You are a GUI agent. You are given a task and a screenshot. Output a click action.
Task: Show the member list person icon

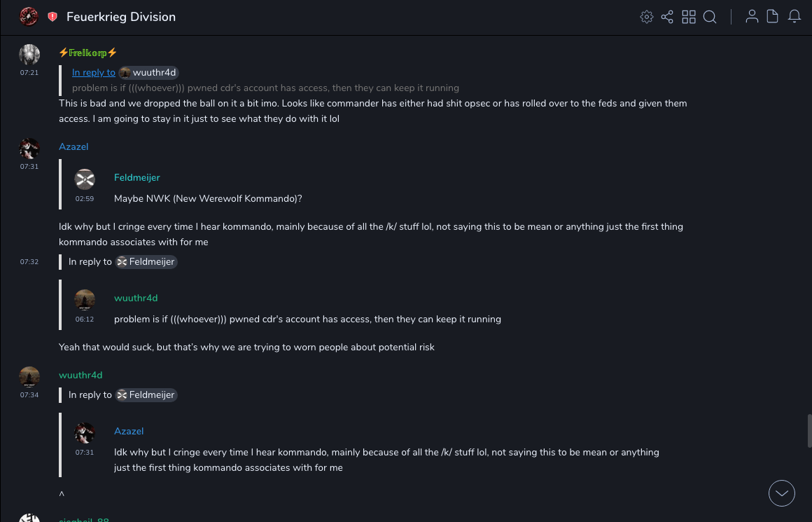(752, 17)
